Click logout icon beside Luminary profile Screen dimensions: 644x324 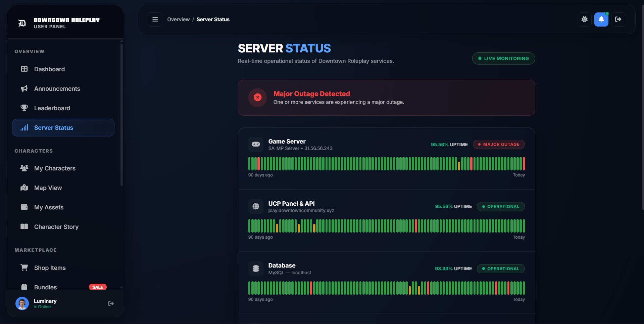111,303
